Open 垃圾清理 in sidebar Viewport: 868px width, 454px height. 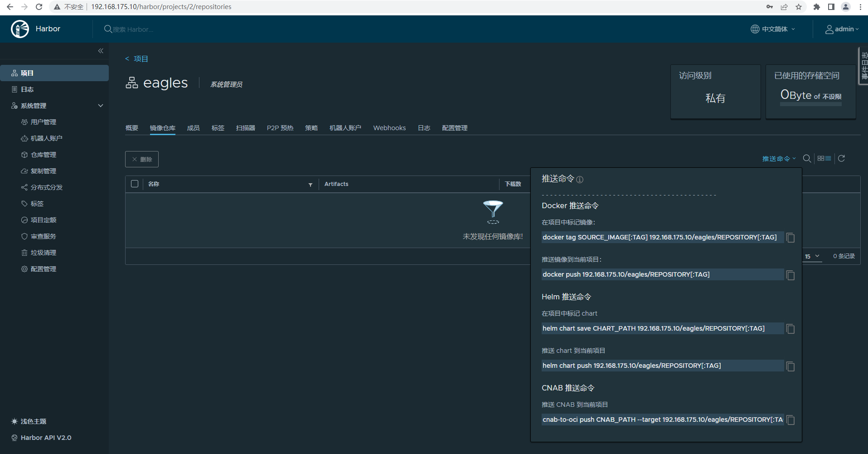(x=44, y=253)
